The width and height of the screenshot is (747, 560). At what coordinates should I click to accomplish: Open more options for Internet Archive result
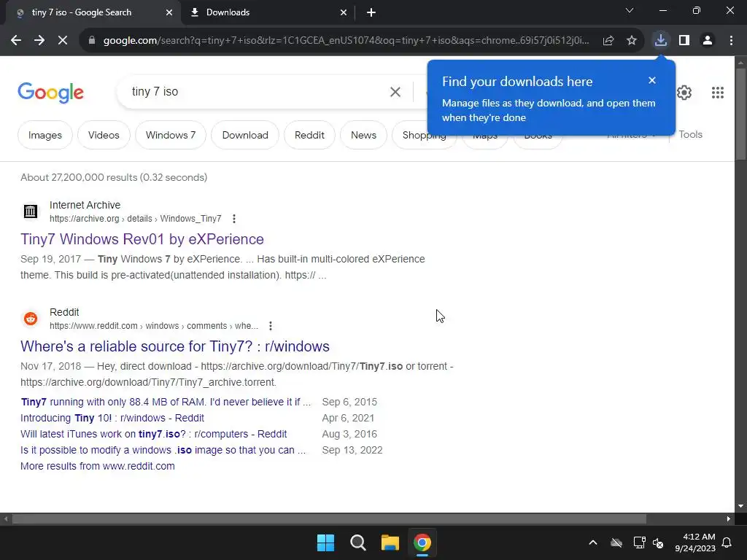click(234, 219)
